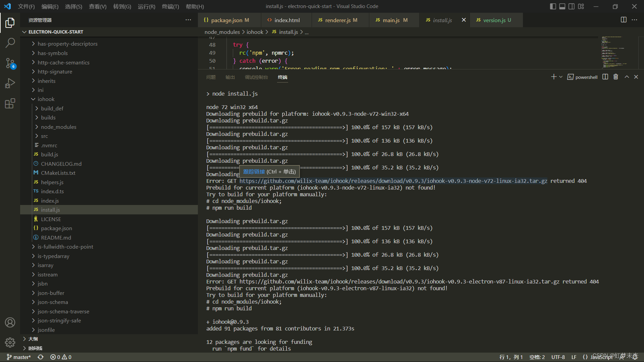644x362 pixels.
Task: Toggle bottom panel layout icon
Action: coord(562,6)
